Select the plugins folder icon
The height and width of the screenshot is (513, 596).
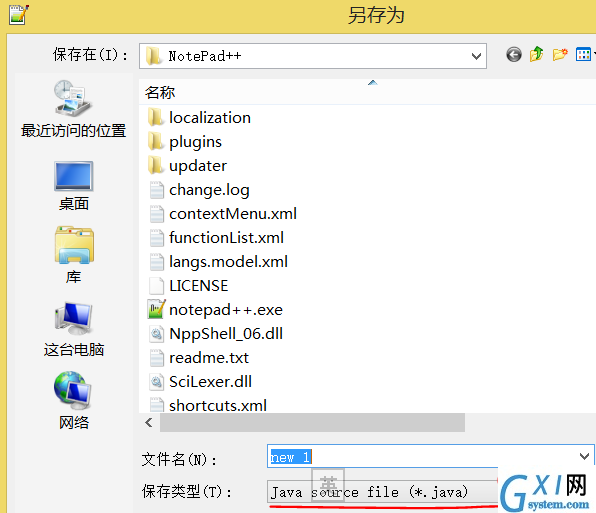[155, 141]
